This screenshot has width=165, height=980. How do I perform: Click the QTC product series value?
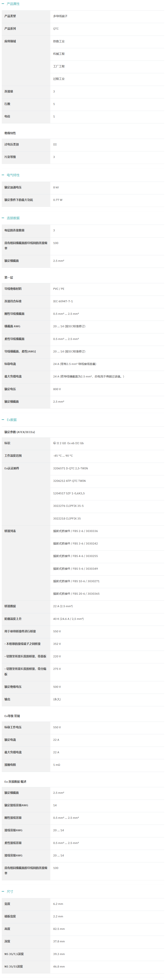point(56,29)
